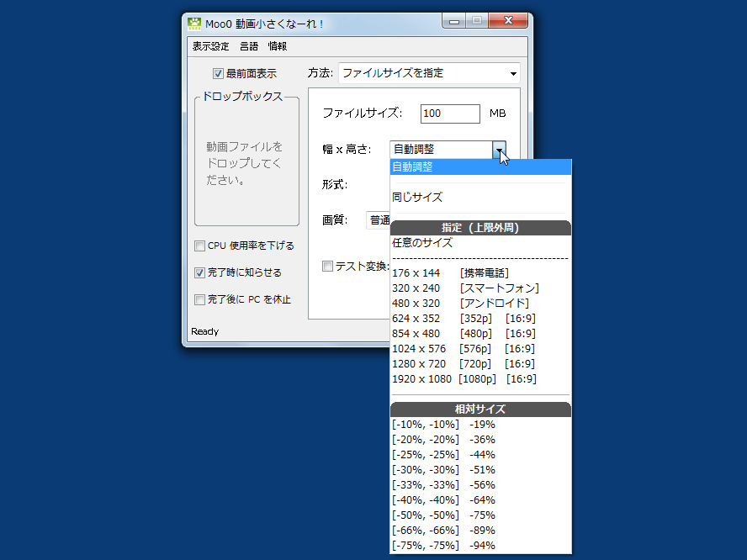Select relative size [-10%, -10%] -19%
The image size is (747, 560).
pyautogui.click(x=480, y=425)
